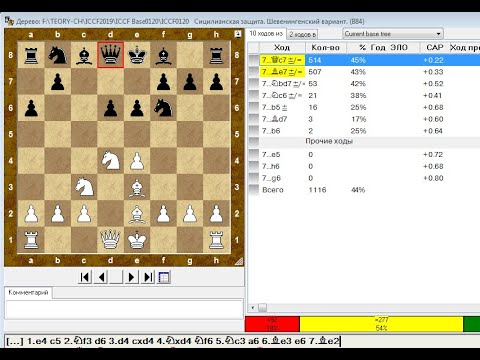Viewport: 480px width, 360px height.
Task: Select the white rook on a1
Action: [x=31, y=240]
